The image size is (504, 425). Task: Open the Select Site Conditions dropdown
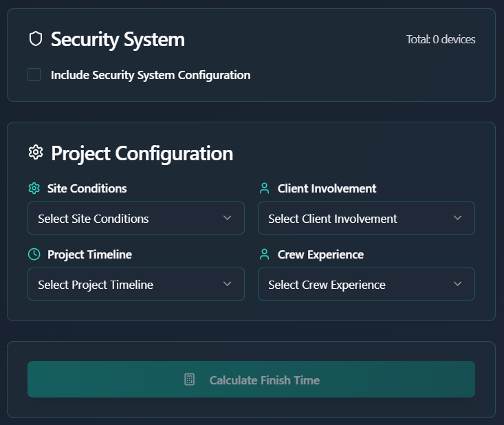pyautogui.click(x=136, y=218)
